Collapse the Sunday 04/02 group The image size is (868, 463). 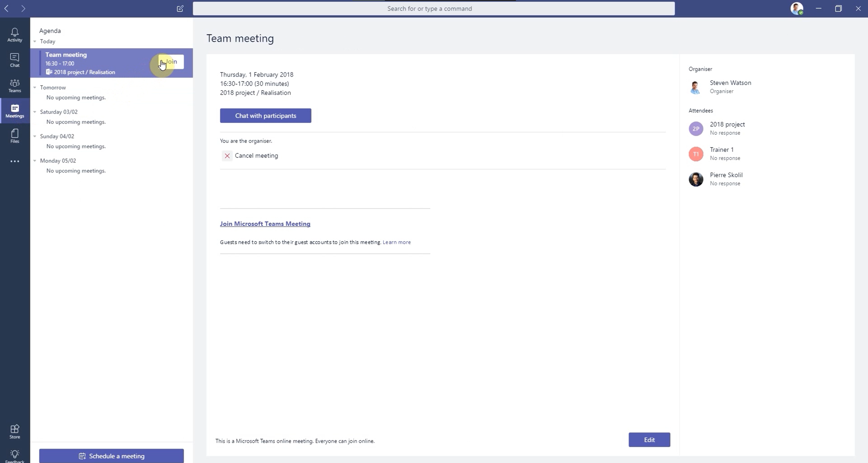point(35,136)
